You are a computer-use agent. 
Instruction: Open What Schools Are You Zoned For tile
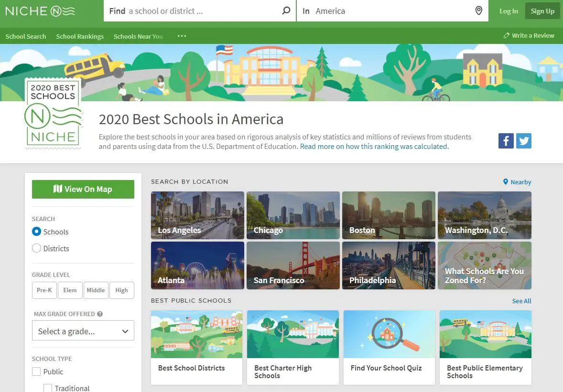[x=484, y=265]
